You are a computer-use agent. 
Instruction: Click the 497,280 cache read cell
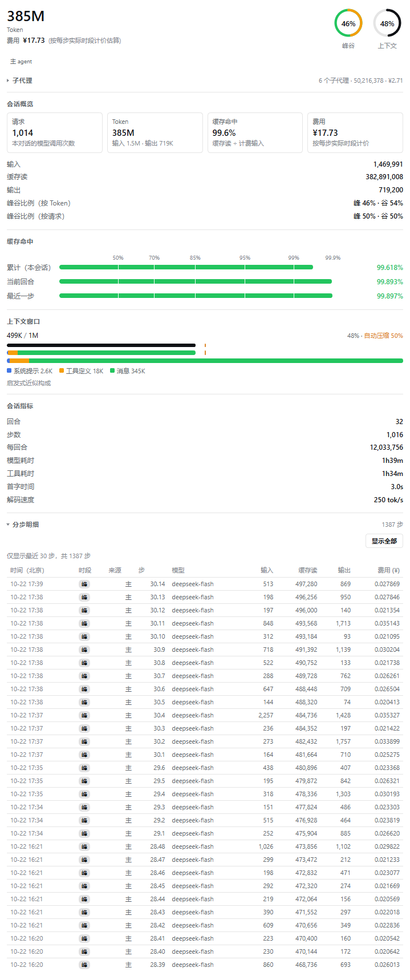[x=306, y=584]
